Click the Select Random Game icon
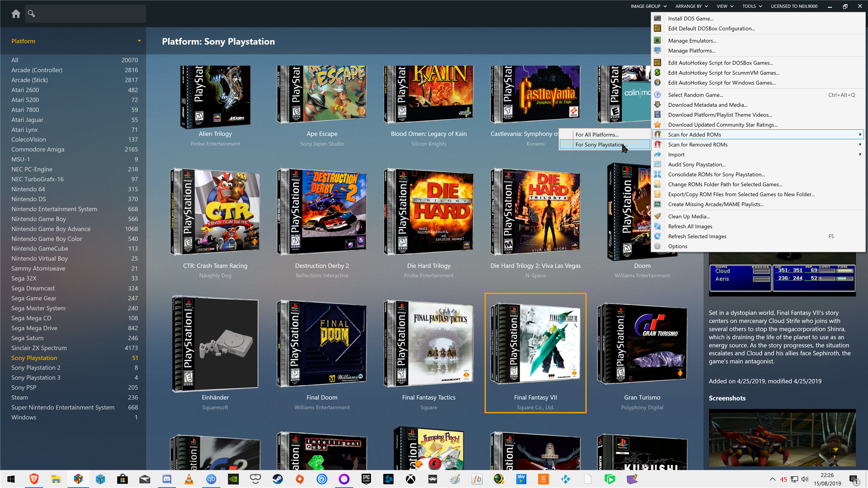The width and height of the screenshot is (868, 488). [x=658, y=95]
